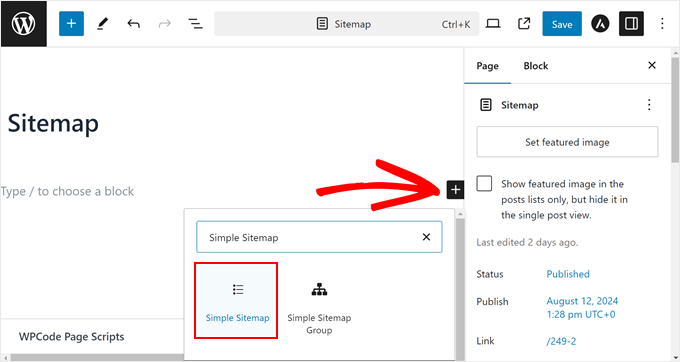Click the block search field
680x362 pixels.
[319, 237]
